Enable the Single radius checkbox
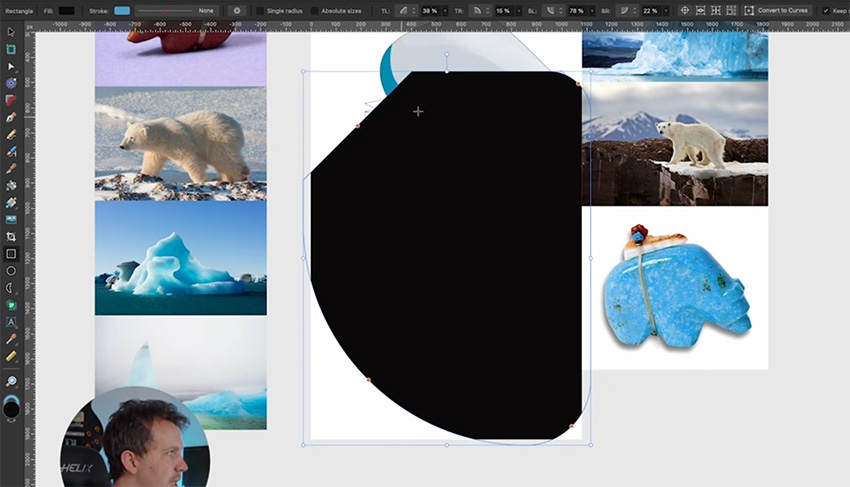The image size is (850, 487). [260, 10]
